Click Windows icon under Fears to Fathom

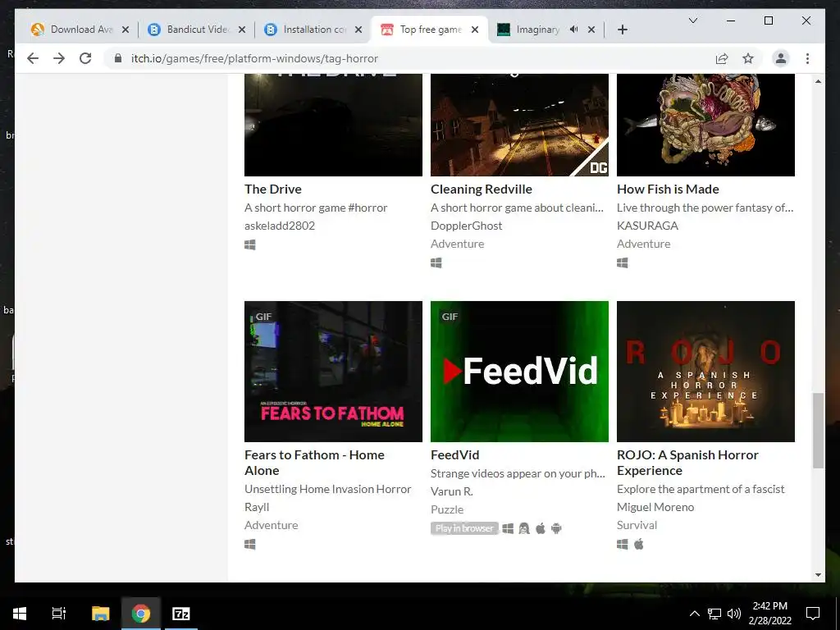point(249,545)
